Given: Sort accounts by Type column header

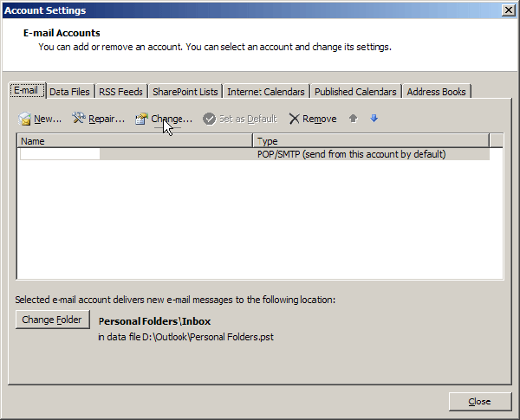Looking at the screenshot, I should [x=371, y=141].
